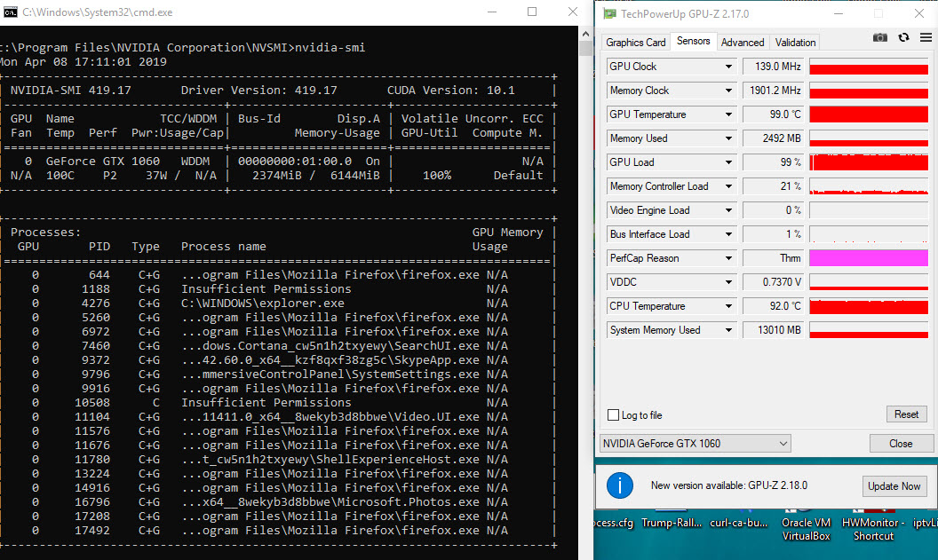This screenshot has width=938, height=560.
Task: Open the Memory Controller Load dropdown
Action: [728, 185]
